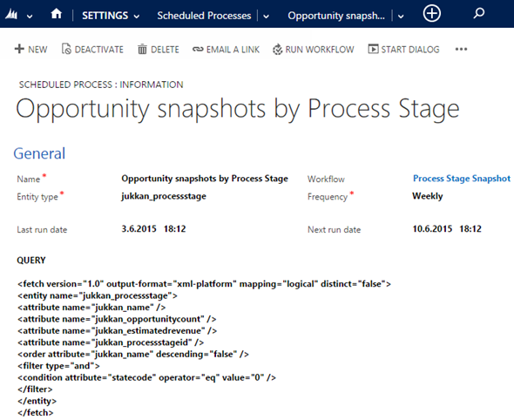Click the quick create plus icon
Viewport: 514px width, 420px height.
(x=432, y=14)
